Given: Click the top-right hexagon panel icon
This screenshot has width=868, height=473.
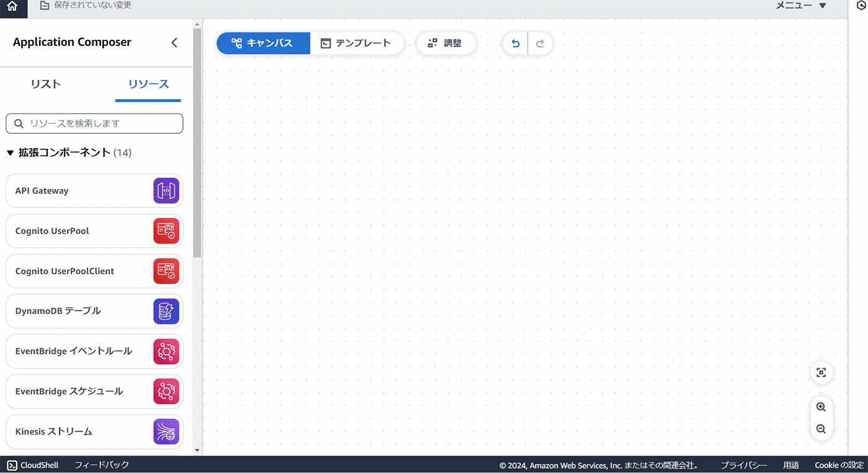Looking at the screenshot, I should click(x=861, y=6).
